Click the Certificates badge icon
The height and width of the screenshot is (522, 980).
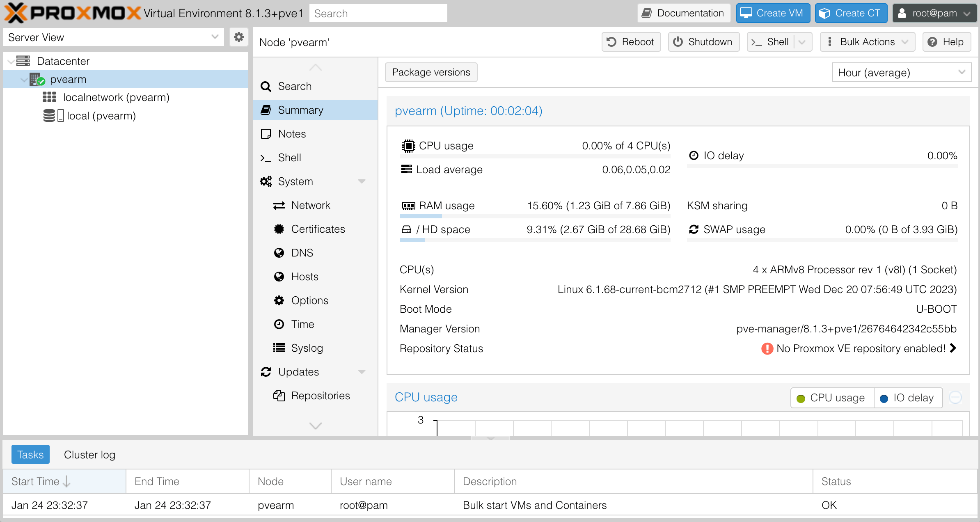tap(279, 229)
